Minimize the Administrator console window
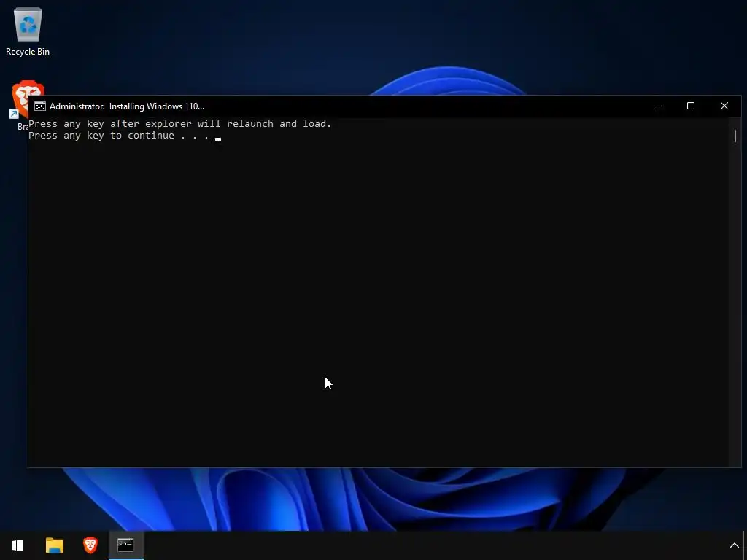Image resolution: width=747 pixels, height=560 pixels. [658, 106]
